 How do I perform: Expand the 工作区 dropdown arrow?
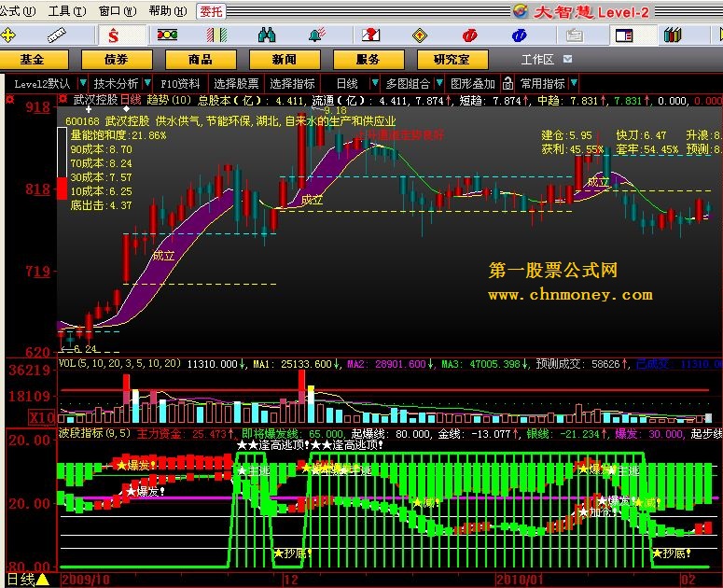click(x=568, y=59)
